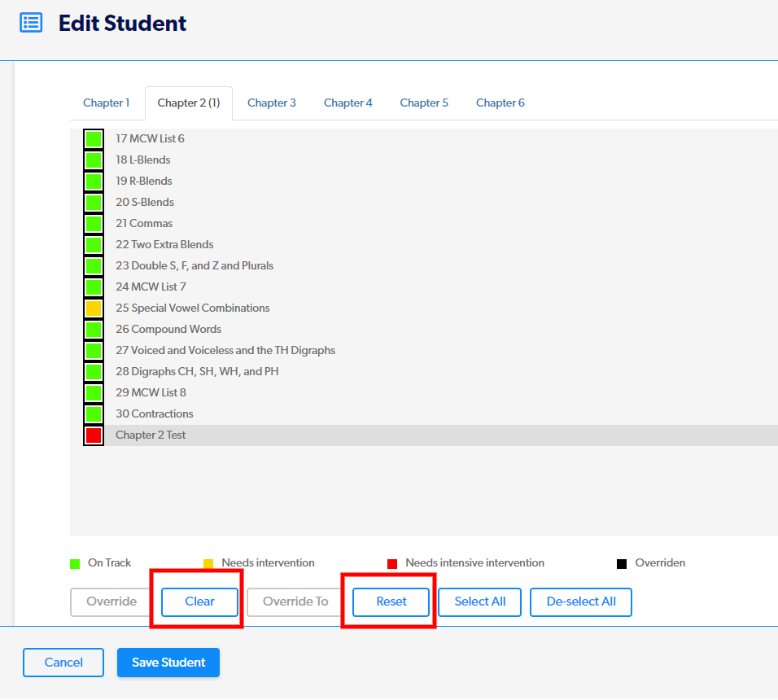
Task: Click the Save Student button
Action: (168, 663)
